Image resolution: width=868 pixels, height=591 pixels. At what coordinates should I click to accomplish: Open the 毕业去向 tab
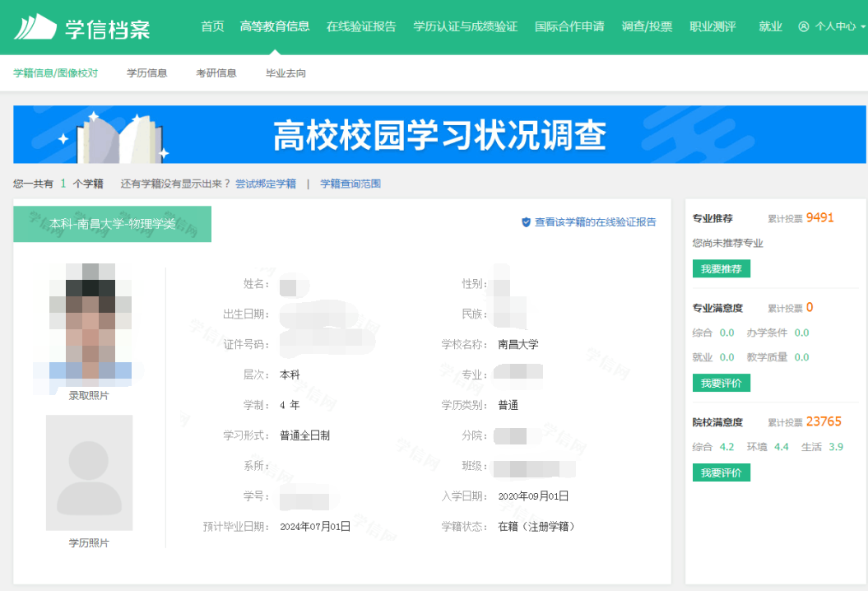(x=285, y=73)
